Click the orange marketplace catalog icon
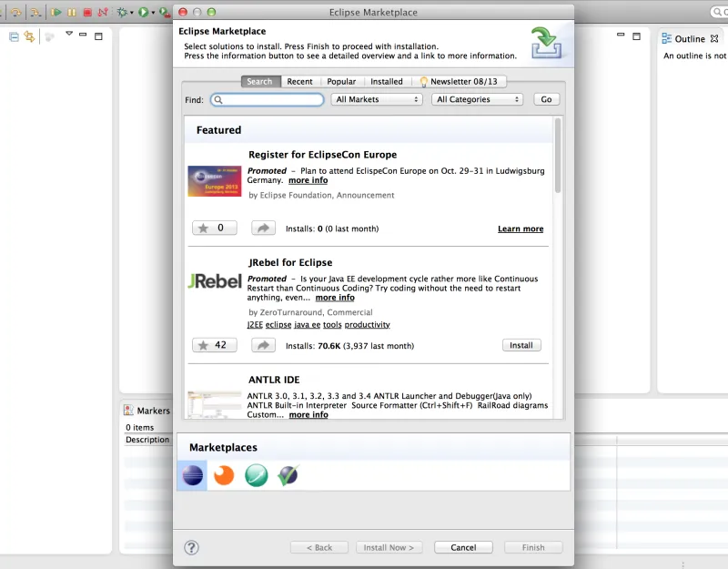Viewport: 728px width, 569px height. point(223,474)
